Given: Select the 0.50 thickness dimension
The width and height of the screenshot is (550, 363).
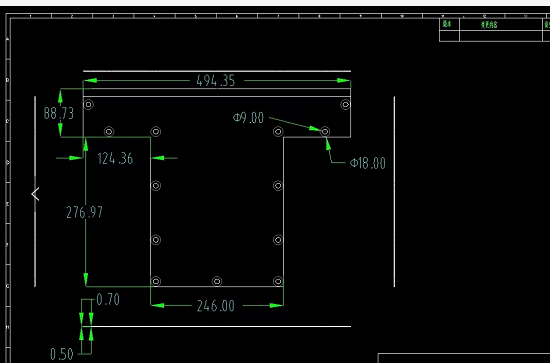Looking at the screenshot, I should tap(62, 354).
